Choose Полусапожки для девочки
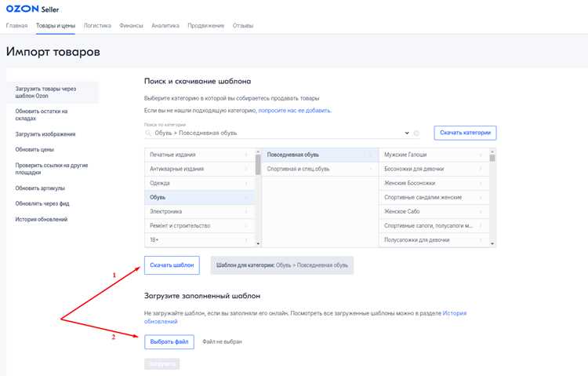This screenshot has height=376, width=588. point(434,240)
